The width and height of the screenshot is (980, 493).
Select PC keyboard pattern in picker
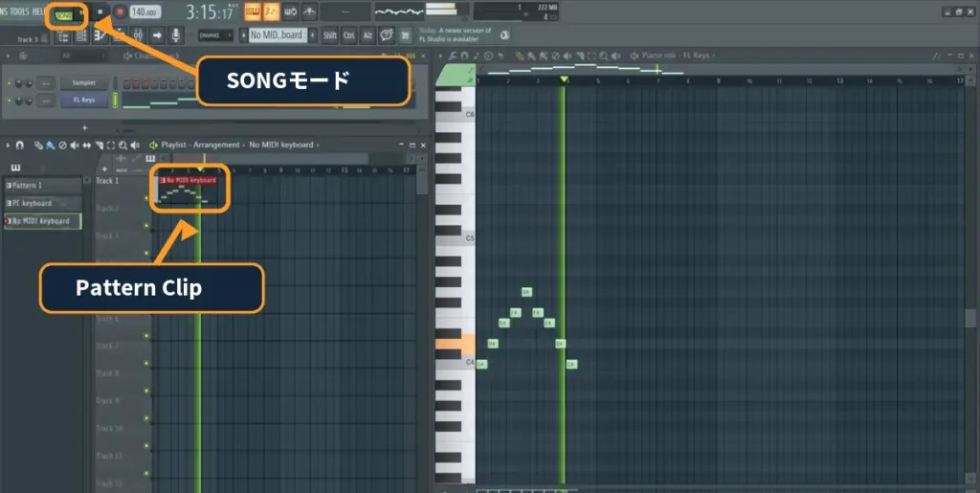pos(44,203)
